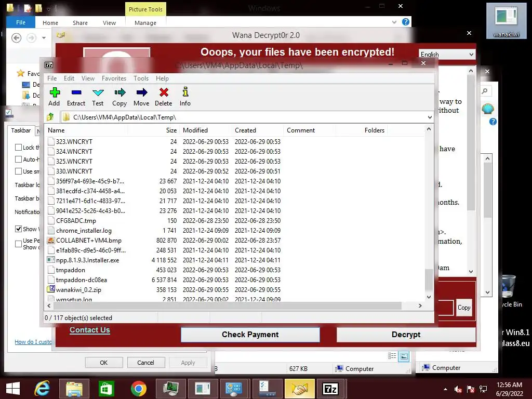Switch to the 7-Zip taskbar icon
The height and width of the screenshot is (399, 532).
click(x=330, y=389)
